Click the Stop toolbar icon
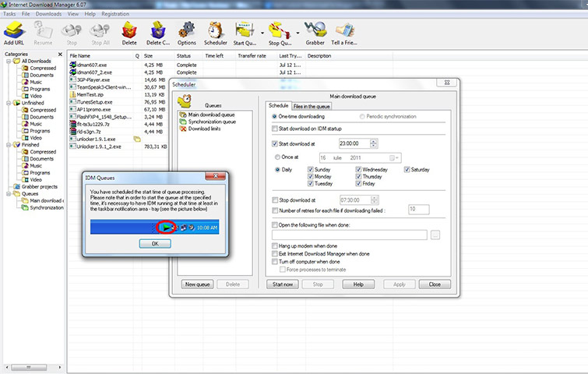This screenshot has width=588, height=374. pyautogui.click(x=72, y=33)
